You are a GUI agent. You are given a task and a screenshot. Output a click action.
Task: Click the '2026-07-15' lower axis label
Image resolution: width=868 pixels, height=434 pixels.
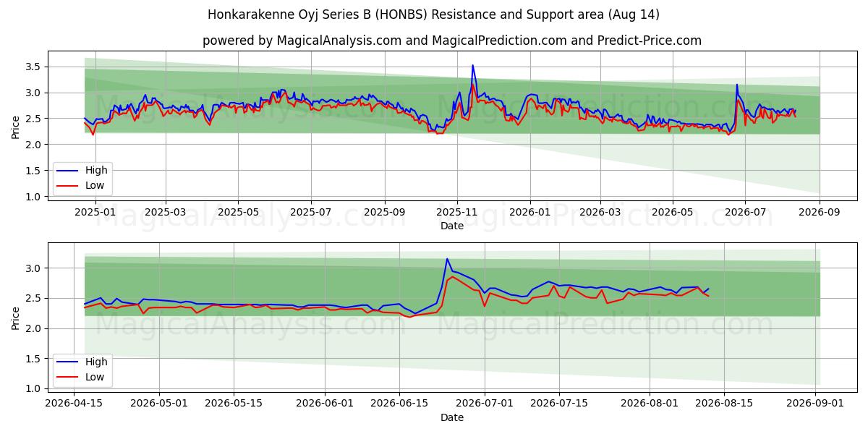tap(559, 404)
